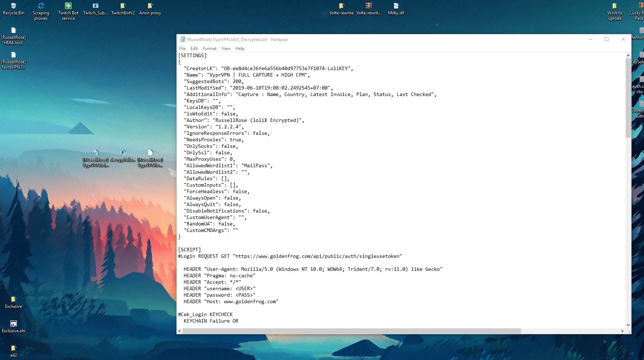This screenshot has height=360, width=644.
Task: Click the "SuggestedBots": 200 line
Action: click(x=214, y=81)
